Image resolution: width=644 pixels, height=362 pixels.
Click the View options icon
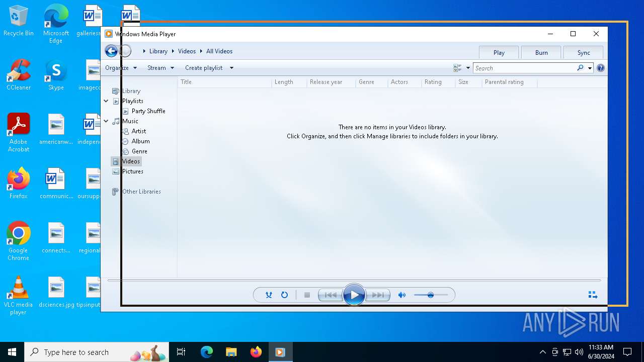click(x=457, y=68)
